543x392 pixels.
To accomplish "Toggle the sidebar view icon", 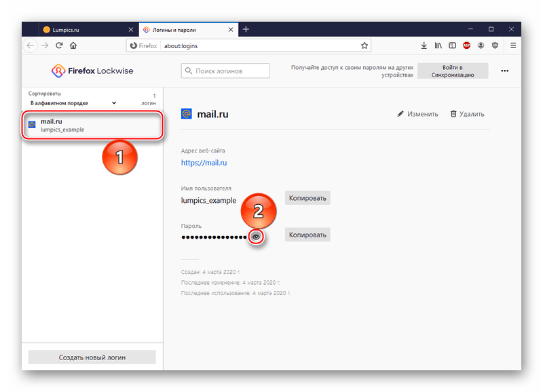I will 452,45.
